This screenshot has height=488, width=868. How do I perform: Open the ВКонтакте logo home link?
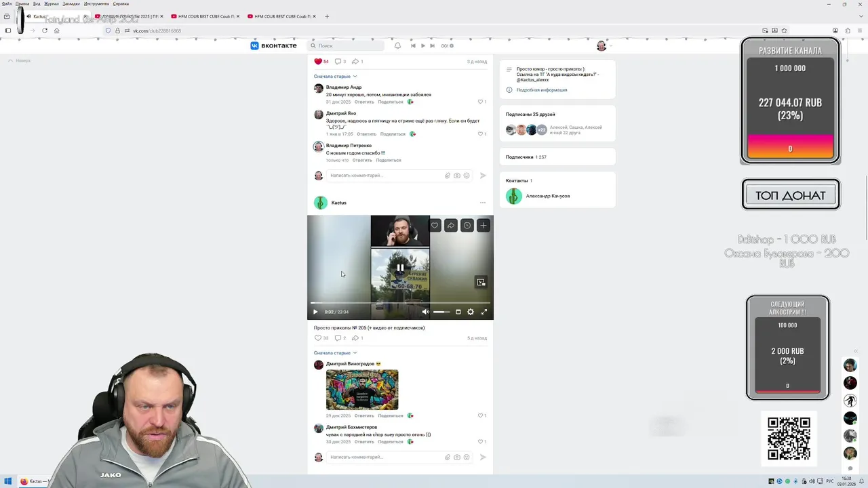(274, 45)
